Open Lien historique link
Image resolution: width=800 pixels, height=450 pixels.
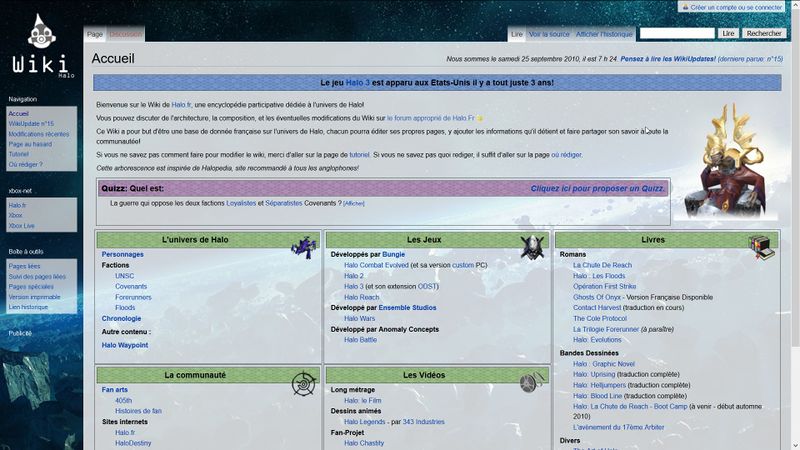(x=28, y=307)
